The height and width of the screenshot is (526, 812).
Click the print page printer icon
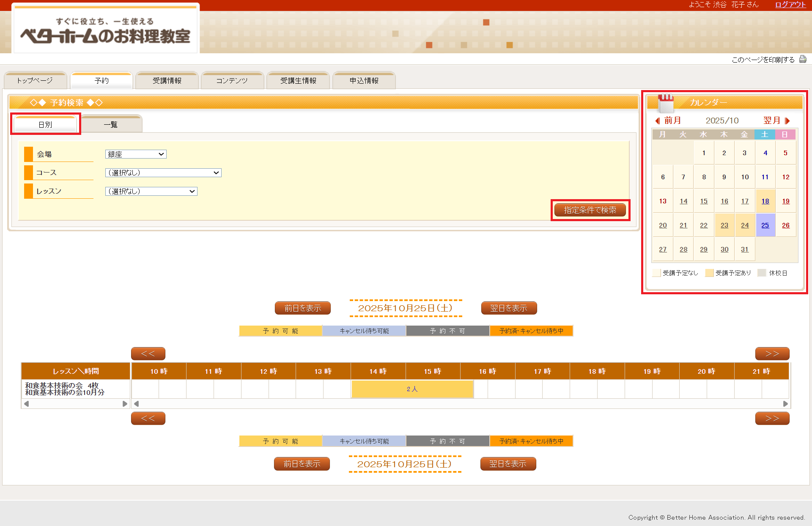(x=802, y=59)
